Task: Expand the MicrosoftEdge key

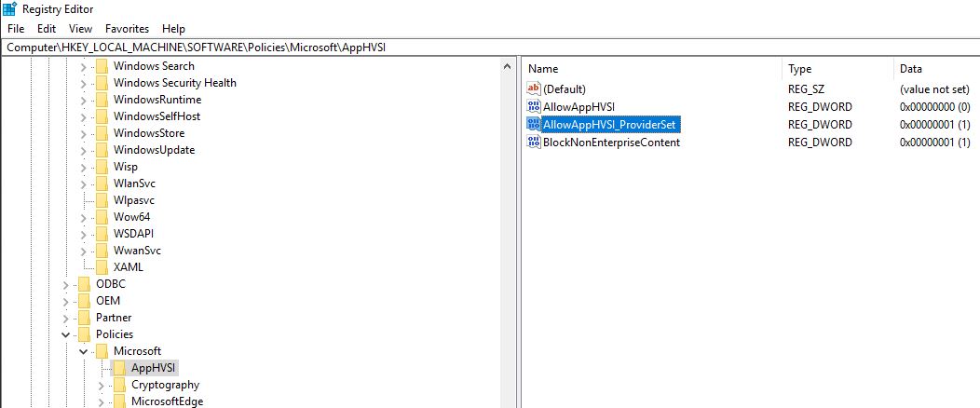Action: tap(101, 402)
